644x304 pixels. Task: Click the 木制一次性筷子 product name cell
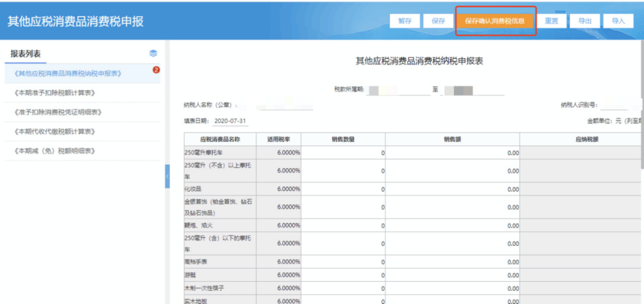(220, 288)
